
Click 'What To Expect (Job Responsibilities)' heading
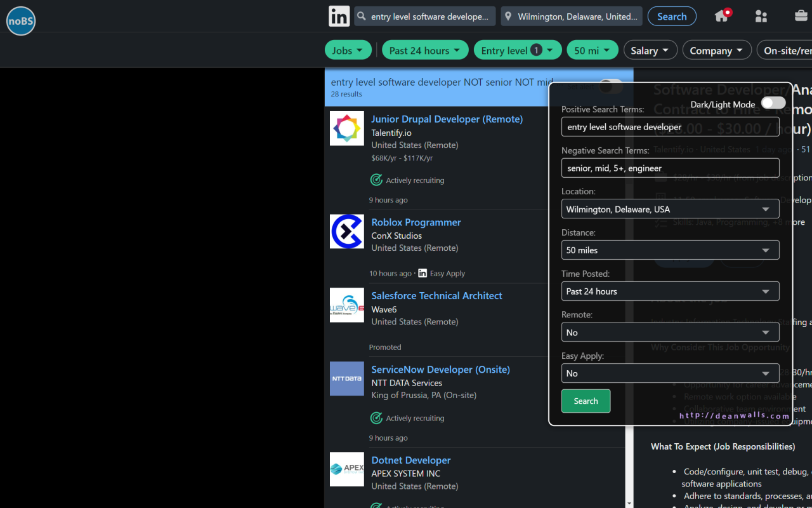click(x=723, y=446)
